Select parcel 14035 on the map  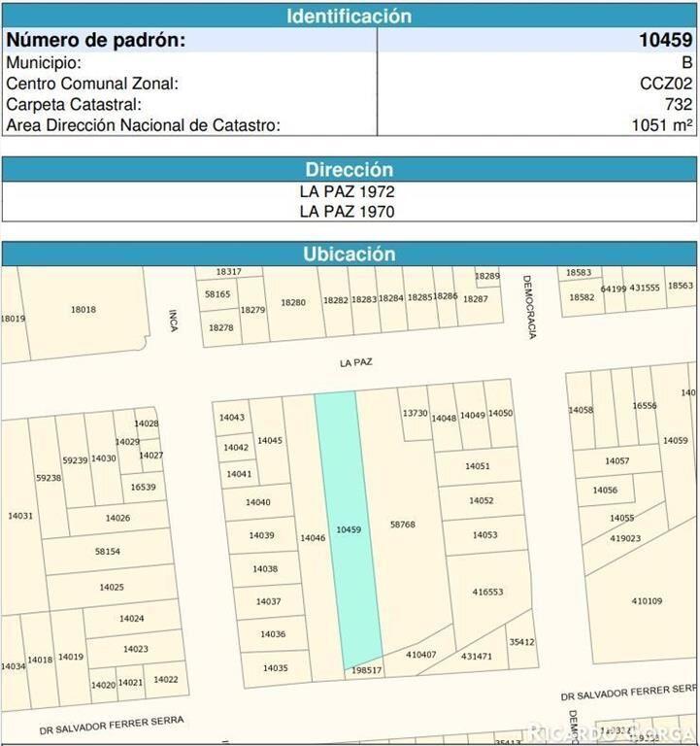click(276, 668)
